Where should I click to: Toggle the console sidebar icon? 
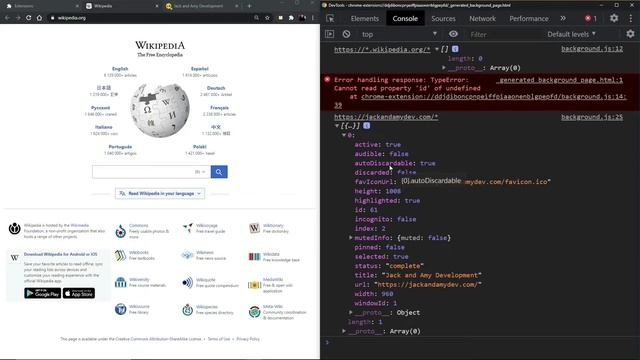pos(330,34)
